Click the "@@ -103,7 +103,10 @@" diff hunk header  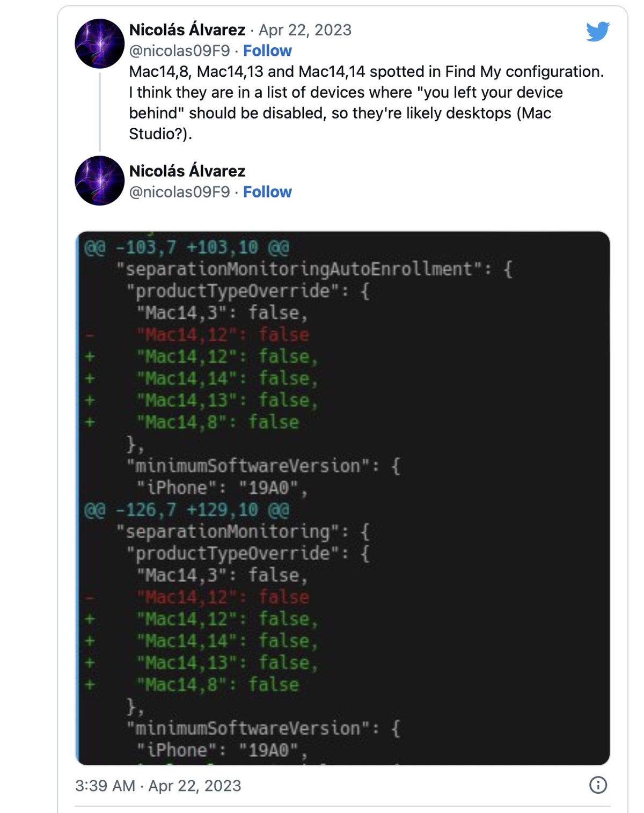[x=186, y=247]
